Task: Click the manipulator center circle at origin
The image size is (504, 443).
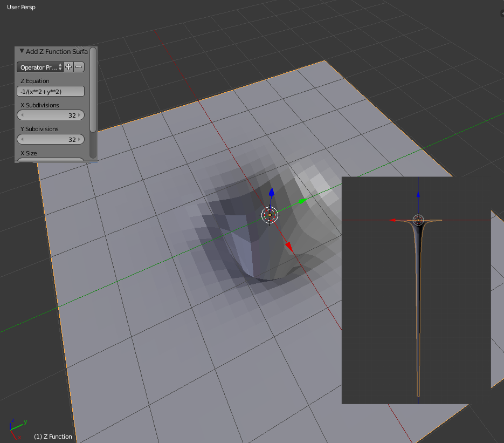Action: pos(270,215)
